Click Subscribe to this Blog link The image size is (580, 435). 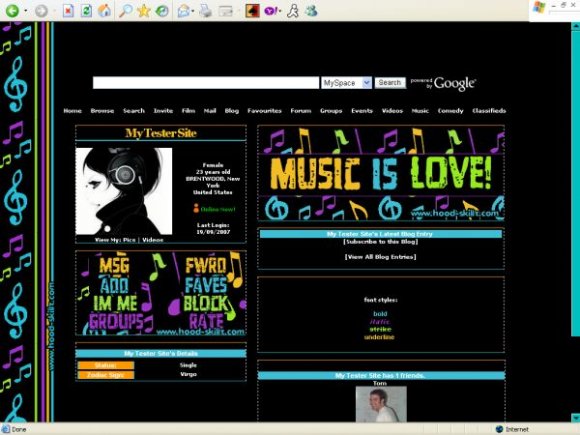click(381, 242)
